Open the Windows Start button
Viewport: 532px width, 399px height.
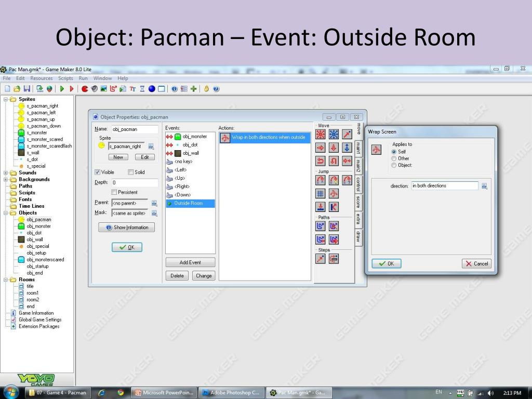[x=10, y=392]
